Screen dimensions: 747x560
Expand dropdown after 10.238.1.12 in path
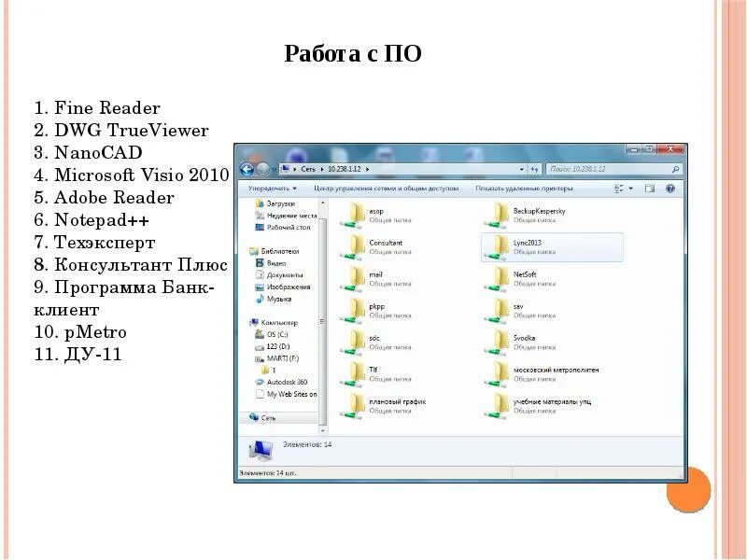[367, 169]
